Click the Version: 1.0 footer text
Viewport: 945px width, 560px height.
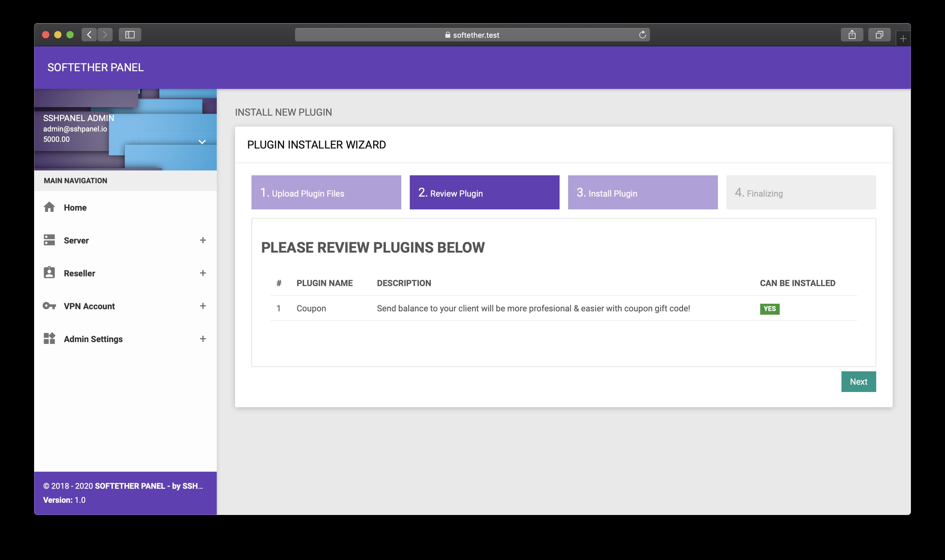tap(64, 500)
